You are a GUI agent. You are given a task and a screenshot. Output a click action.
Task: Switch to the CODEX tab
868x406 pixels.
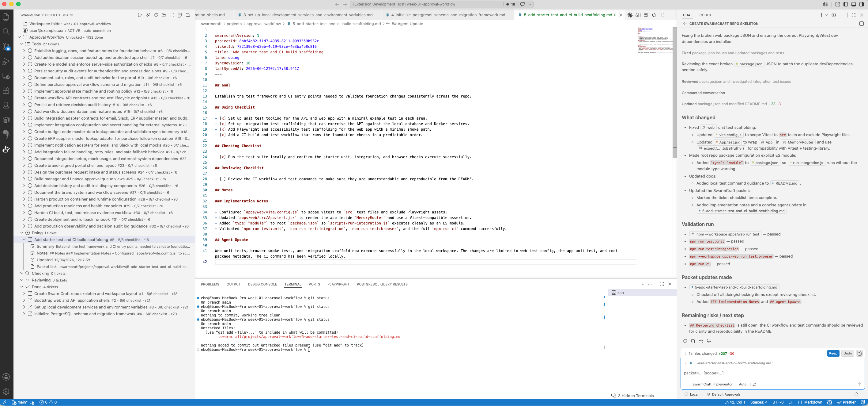705,15
